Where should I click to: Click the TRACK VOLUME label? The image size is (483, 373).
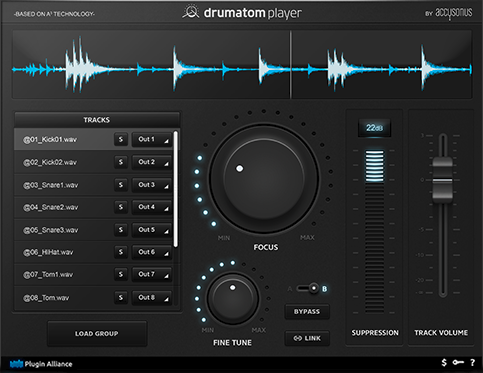(x=441, y=333)
